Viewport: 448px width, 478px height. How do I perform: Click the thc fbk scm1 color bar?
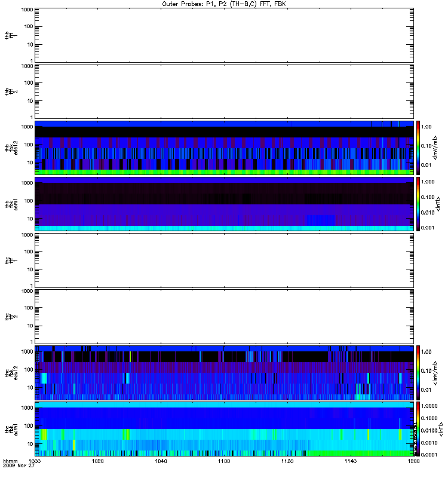point(418,429)
